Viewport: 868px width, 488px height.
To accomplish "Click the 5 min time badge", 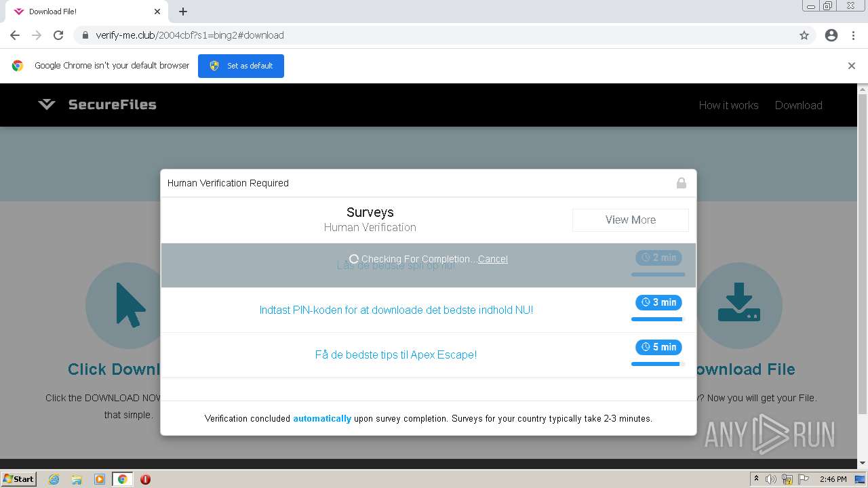I will coord(658,347).
